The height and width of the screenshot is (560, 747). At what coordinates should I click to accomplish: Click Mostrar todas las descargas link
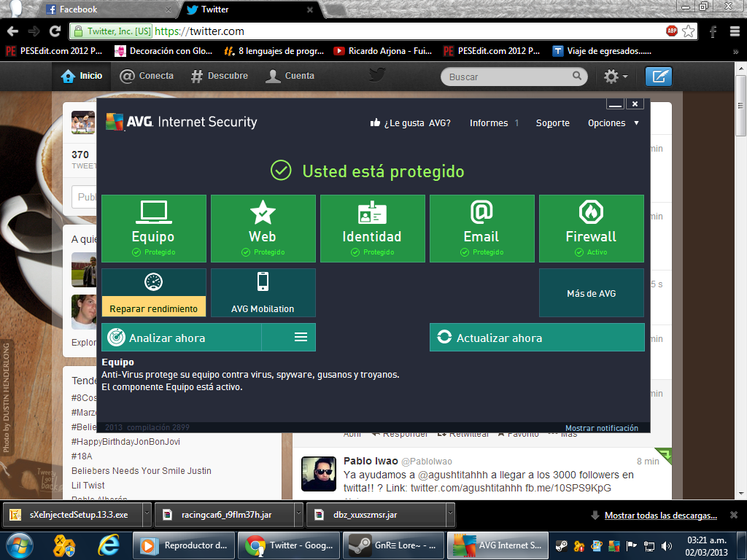coord(661,516)
